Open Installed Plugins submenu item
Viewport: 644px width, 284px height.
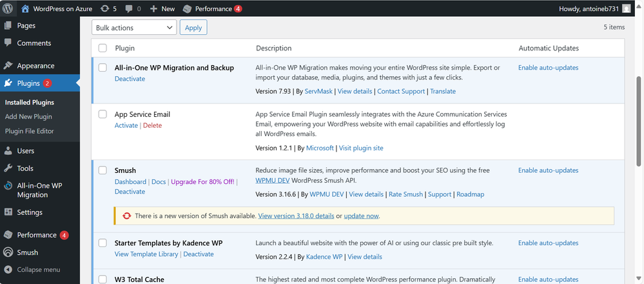pos(30,103)
